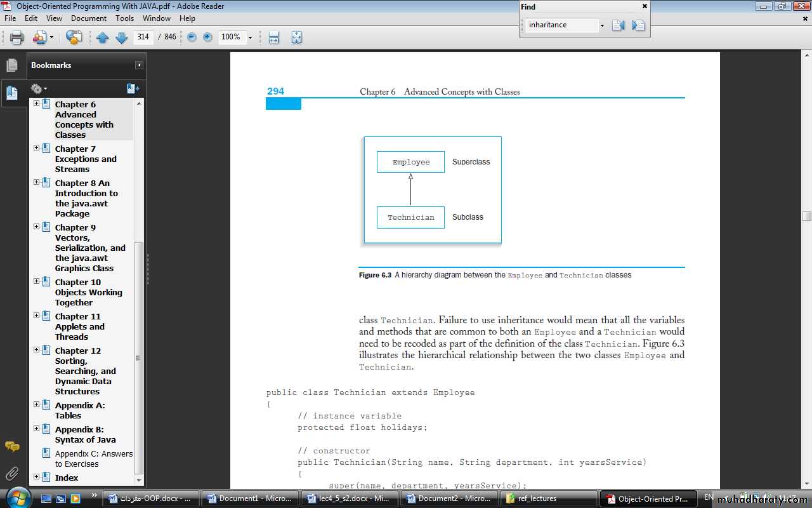Image resolution: width=812 pixels, height=508 pixels.
Task: Expand the Chapter 10 bookmark node
Action: click(36, 281)
